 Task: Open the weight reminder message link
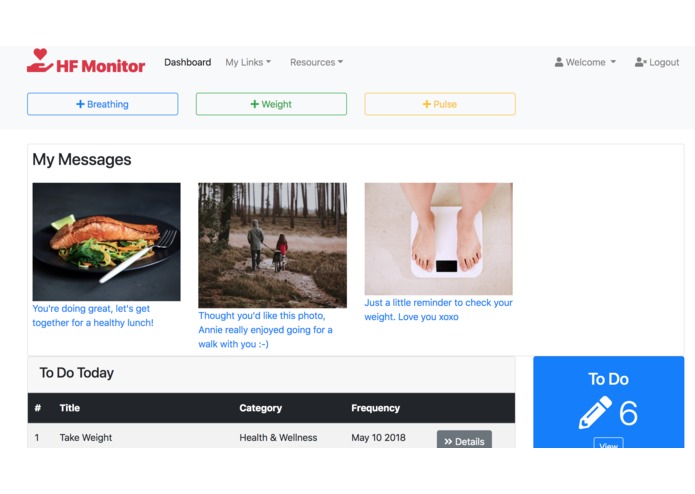pyautogui.click(x=438, y=310)
